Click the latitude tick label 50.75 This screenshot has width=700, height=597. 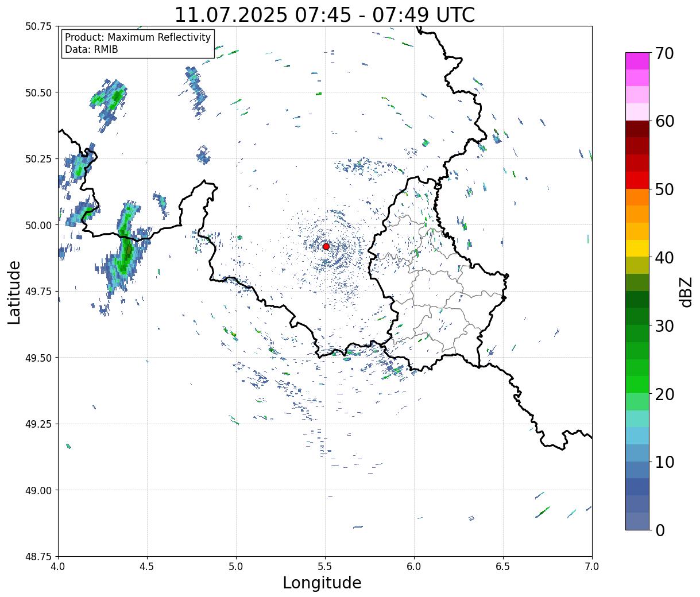(x=38, y=26)
